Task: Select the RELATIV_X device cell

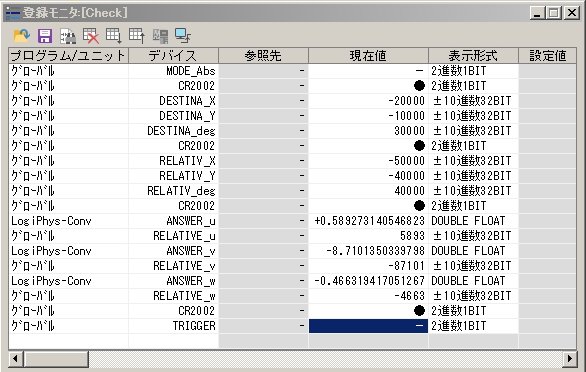Action: click(x=173, y=161)
